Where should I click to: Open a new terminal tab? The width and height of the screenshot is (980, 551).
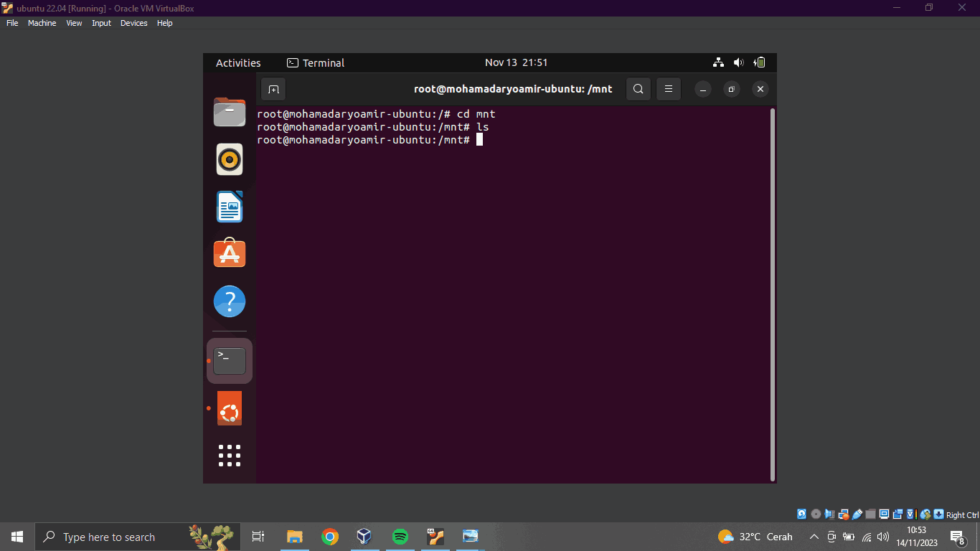[x=273, y=90]
